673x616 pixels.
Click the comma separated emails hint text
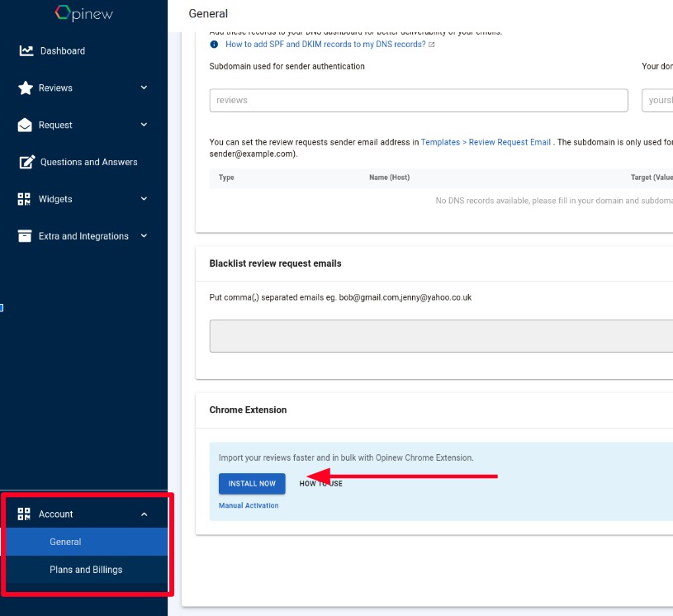click(340, 297)
